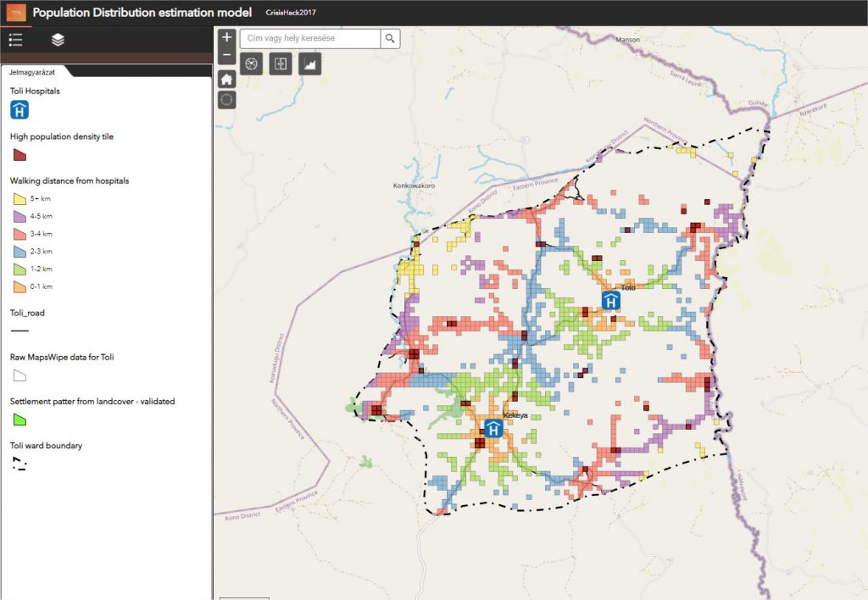This screenshot has height=600, width=868.
Task: Click the 'Population Distribution estimation model' title
Action: (142, 12)
